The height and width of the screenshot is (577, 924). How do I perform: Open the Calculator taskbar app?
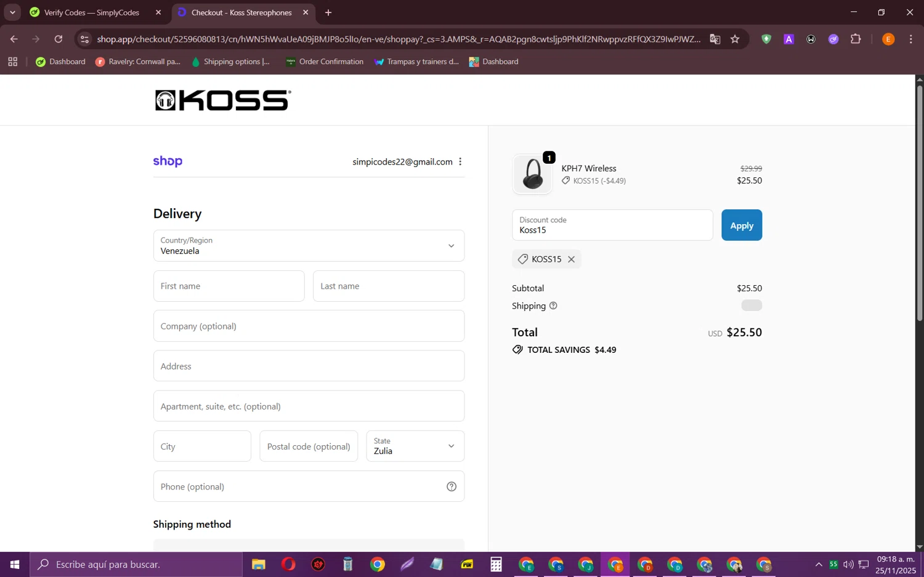tap(496, 564)
